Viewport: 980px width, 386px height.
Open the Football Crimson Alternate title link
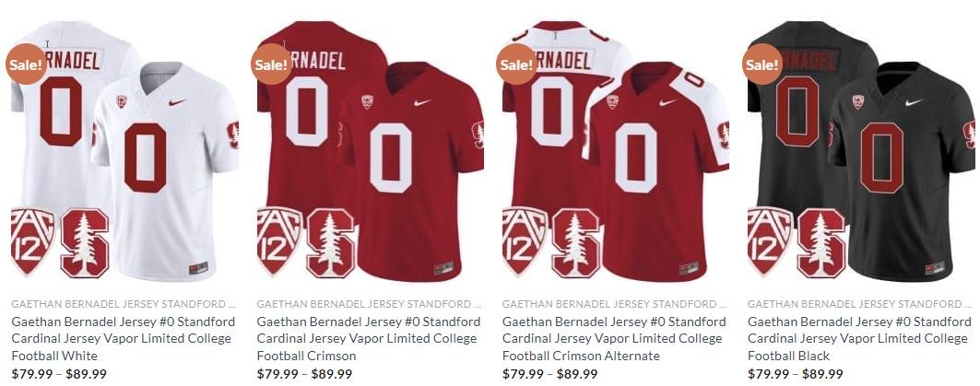click(x=614, y=338)
